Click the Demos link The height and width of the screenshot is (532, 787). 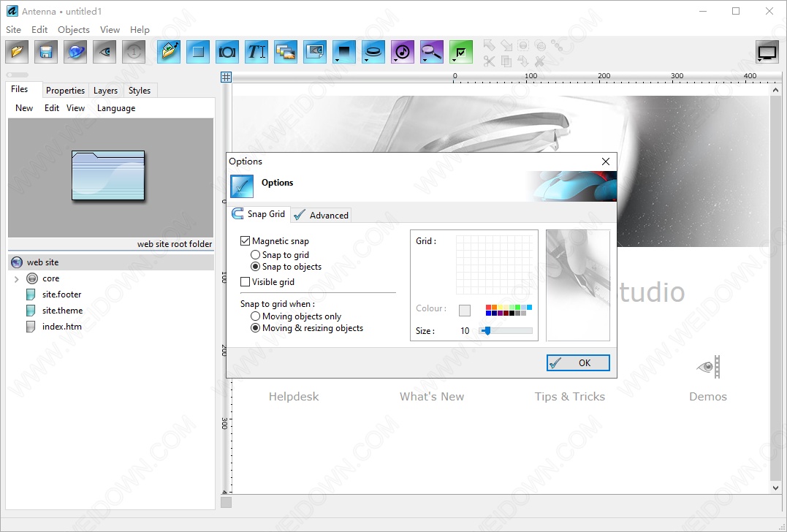click(707, 397)
